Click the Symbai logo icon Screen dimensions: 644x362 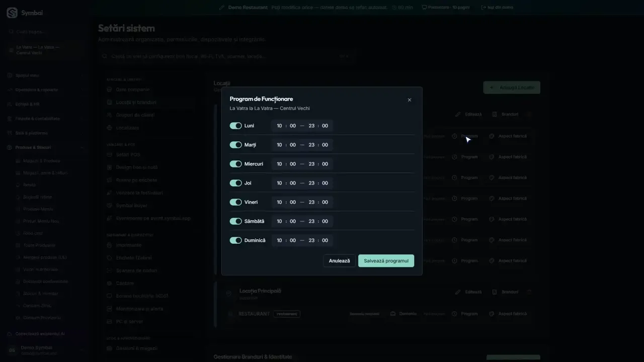(x=12, y=13)
